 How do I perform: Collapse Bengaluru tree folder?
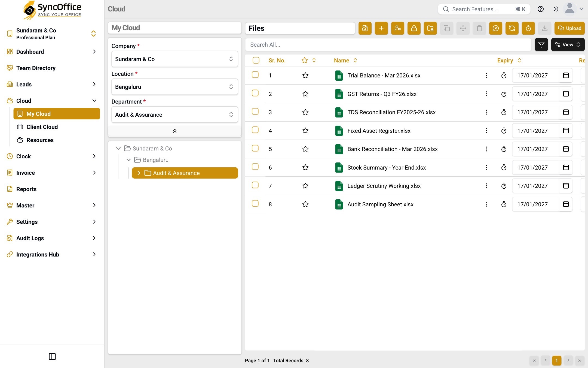[x=128, y=160]
